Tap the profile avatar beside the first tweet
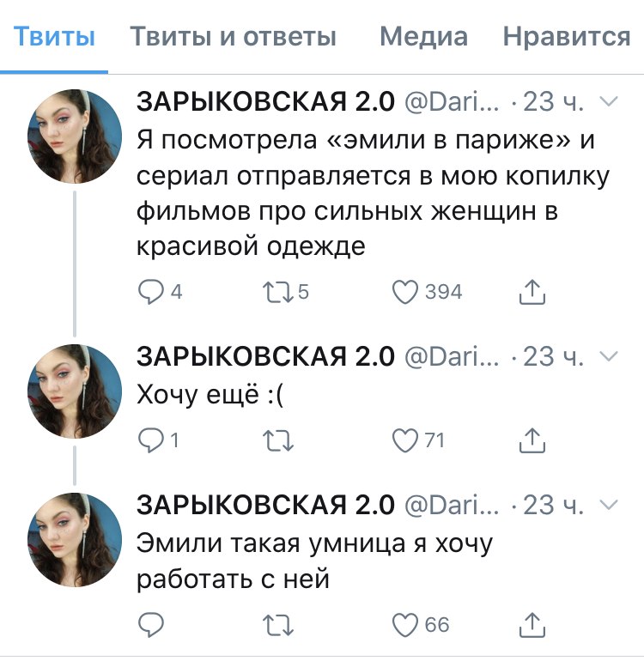This screenshot has width=644, height=661. [x=75, y=135]
